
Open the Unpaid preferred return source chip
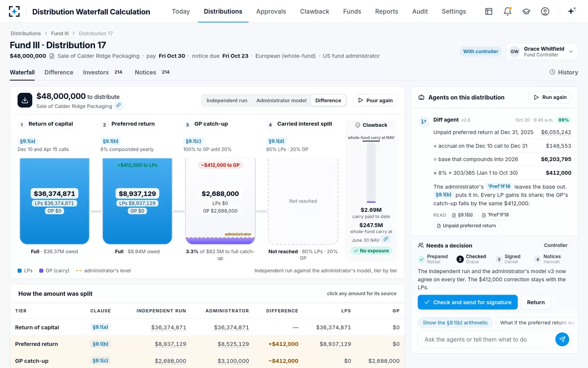[466, 226]
